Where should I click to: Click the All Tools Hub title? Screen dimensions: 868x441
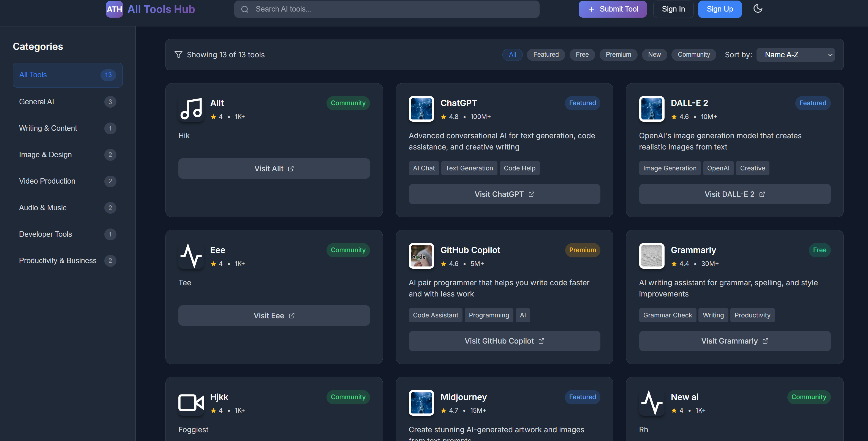pos(161,9)
